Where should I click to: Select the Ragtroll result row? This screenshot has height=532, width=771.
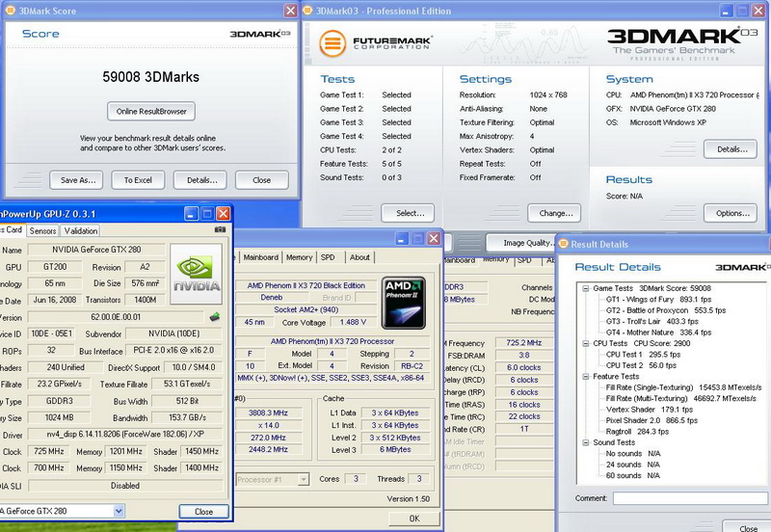[637, 432]
